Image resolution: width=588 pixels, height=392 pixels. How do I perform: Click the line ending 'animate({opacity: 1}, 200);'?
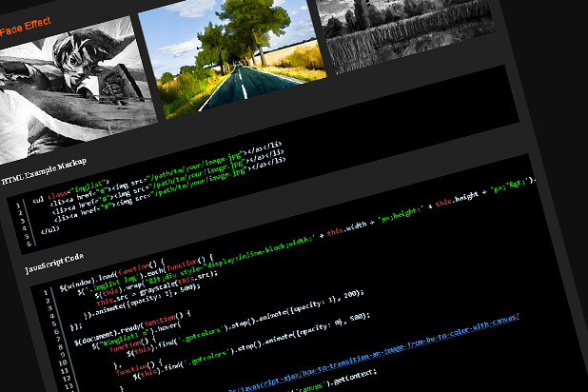pyautogui.click(x=244, y=321)
